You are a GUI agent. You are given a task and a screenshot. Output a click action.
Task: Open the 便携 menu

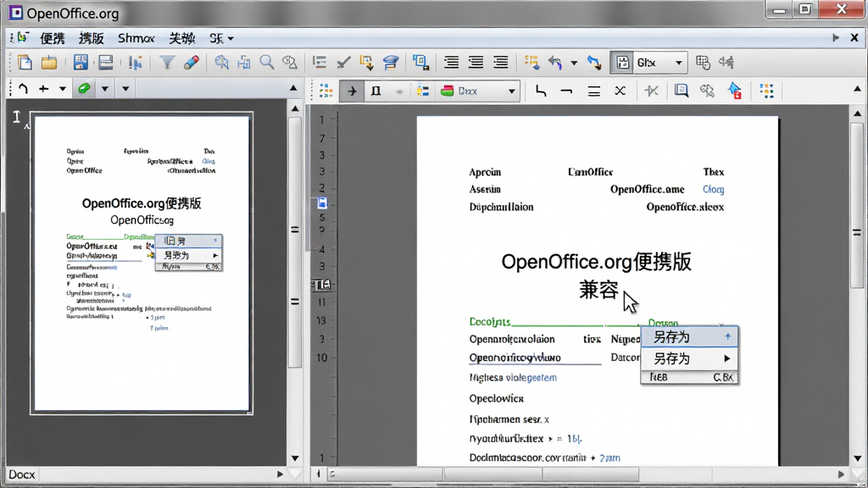[53, 38]
